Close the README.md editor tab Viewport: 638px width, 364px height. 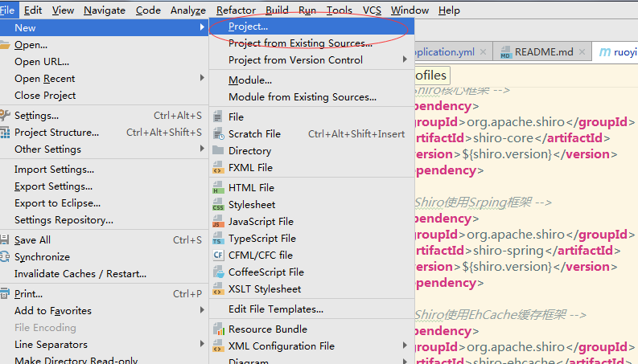tap(582, 52)
